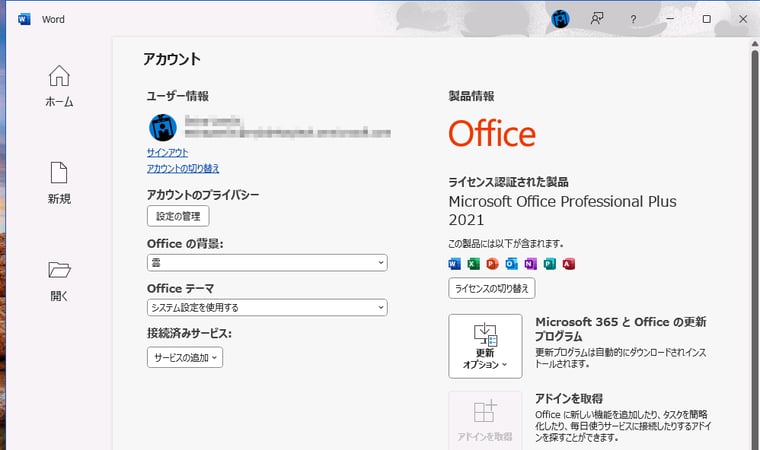Click the OneNote product icon
This screenshot has height=450, width=760.
[x=530, y=263]
